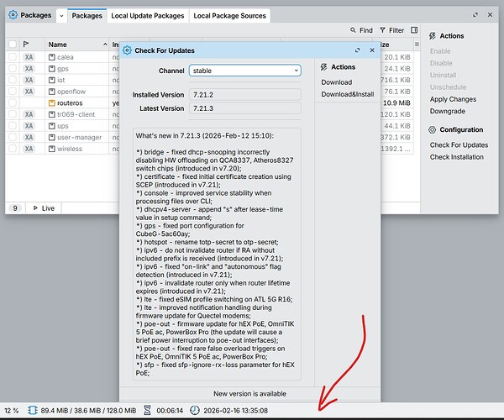
Task: Click the date 2026-02-16 13:35:08
Action: tap(235, 411)
